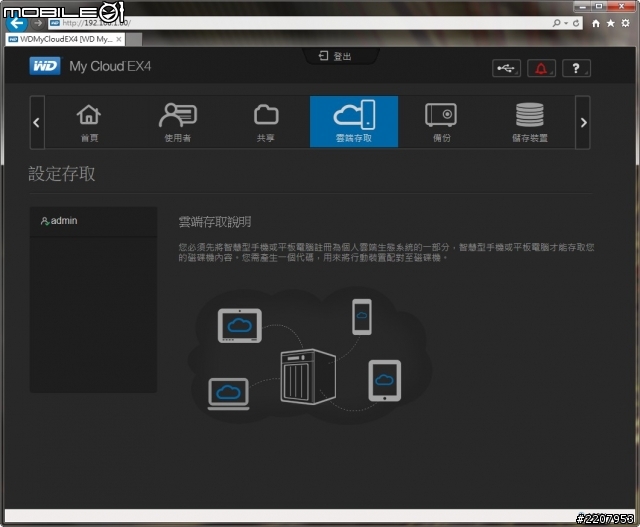Image resolution: width=640 pixels, height=527 pixels.
Task: Go to previous navigation items arrow
Action: tap(37, 122)
